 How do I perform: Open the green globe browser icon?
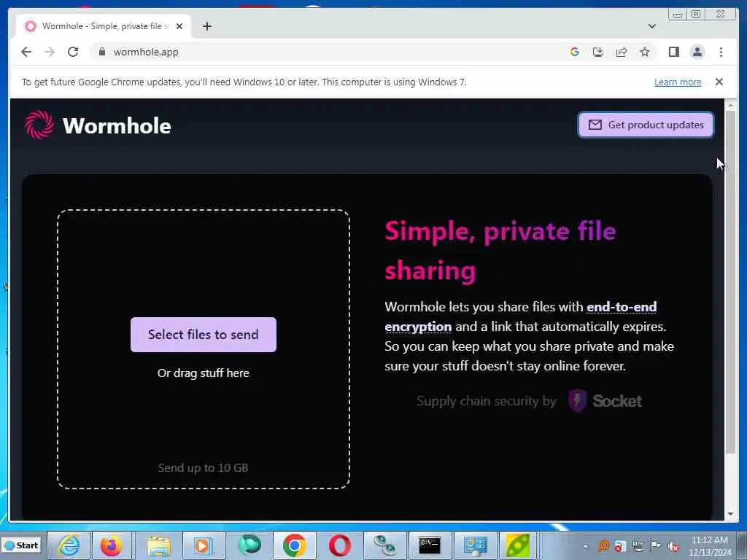pyautogui.click(x=249, y=545)
